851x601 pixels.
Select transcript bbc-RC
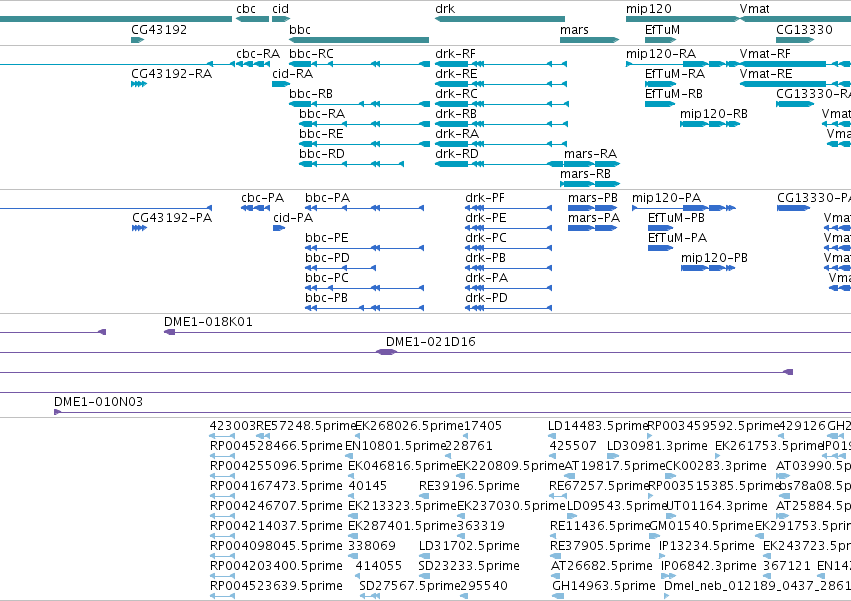[x=359, y=64]
